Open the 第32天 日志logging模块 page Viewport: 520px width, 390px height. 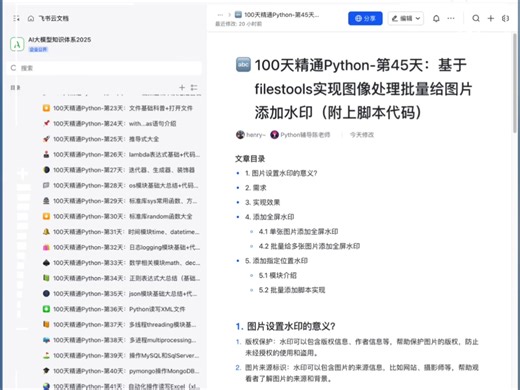click(x=127, y=247)
